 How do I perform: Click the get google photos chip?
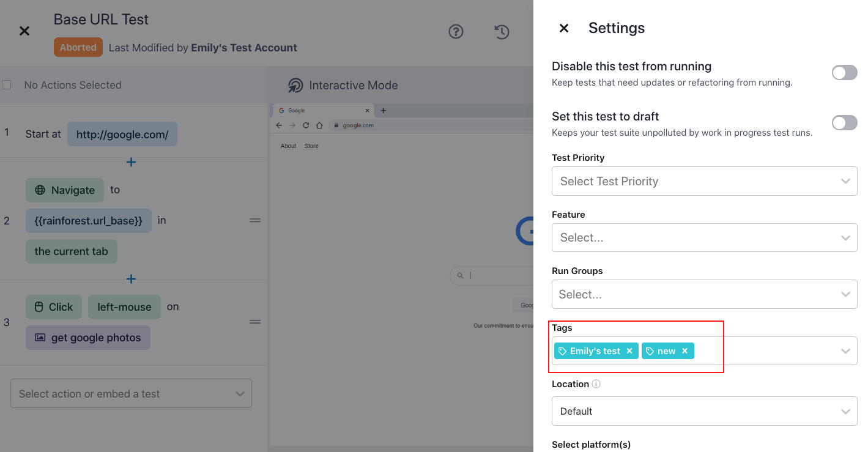pos(88,338)
